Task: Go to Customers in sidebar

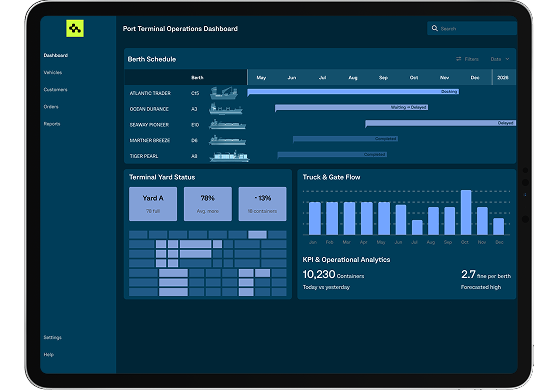Action: click(x=55, y=90)
